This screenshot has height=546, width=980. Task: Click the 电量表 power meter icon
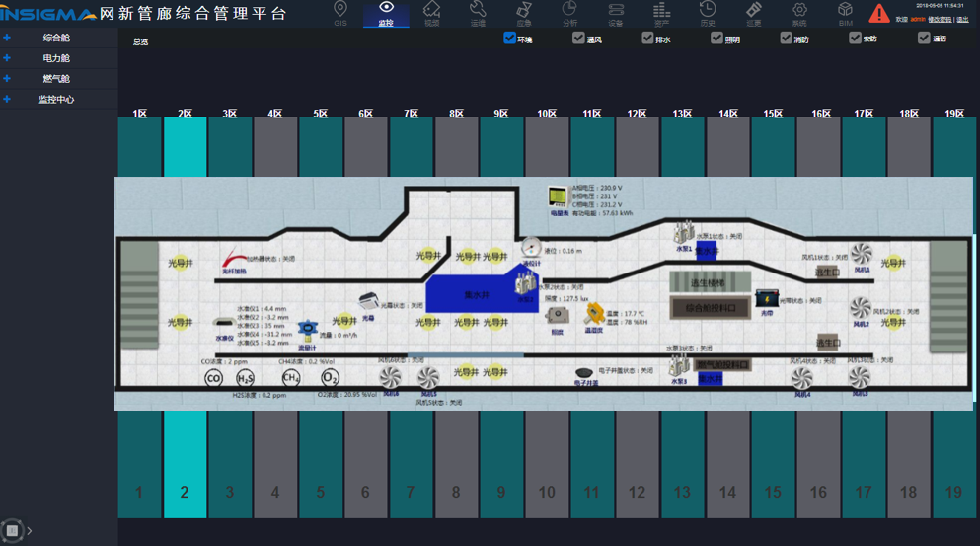coord(560,197)
